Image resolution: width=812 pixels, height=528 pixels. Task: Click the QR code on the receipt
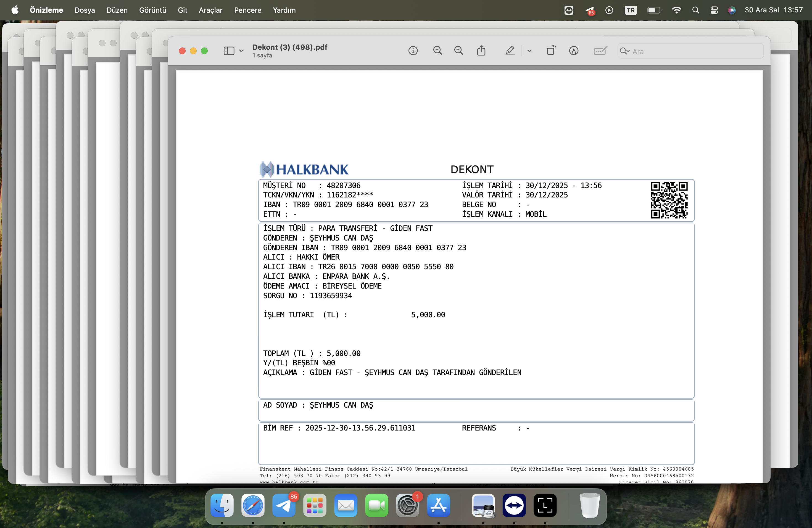[x=669, y=200]
